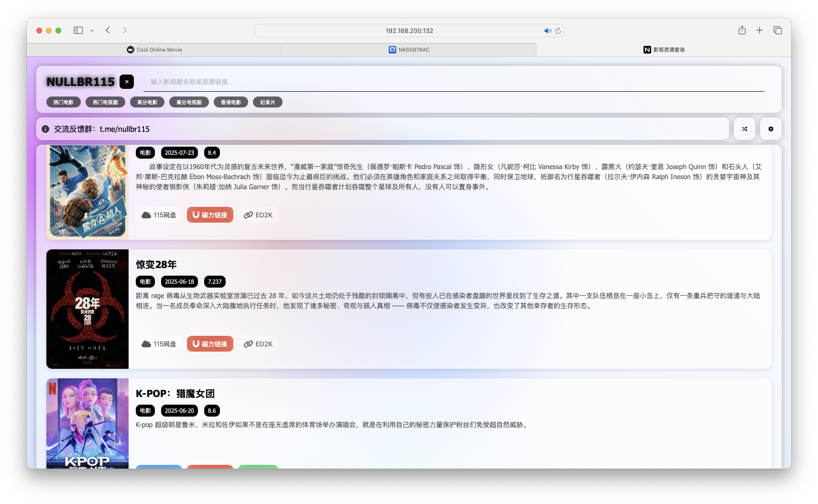Click the 115网盘 cloud icon for 惊变28年
Screen dimensions: 818x504
tap(146, 343)
